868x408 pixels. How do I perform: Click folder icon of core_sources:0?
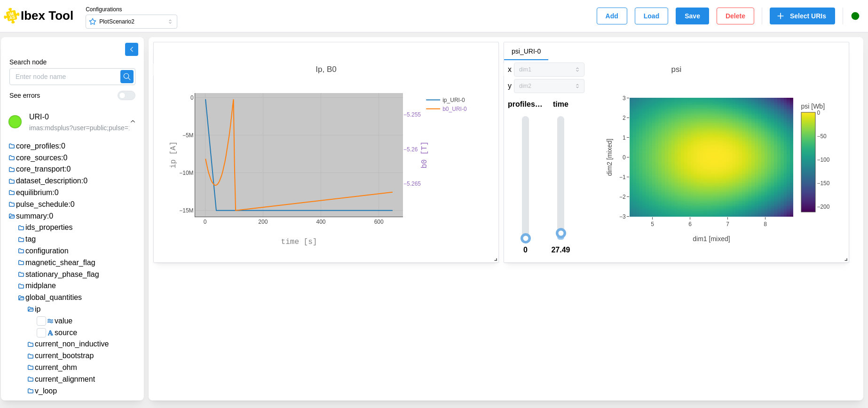pyautogui.click(x=12, y=158)
